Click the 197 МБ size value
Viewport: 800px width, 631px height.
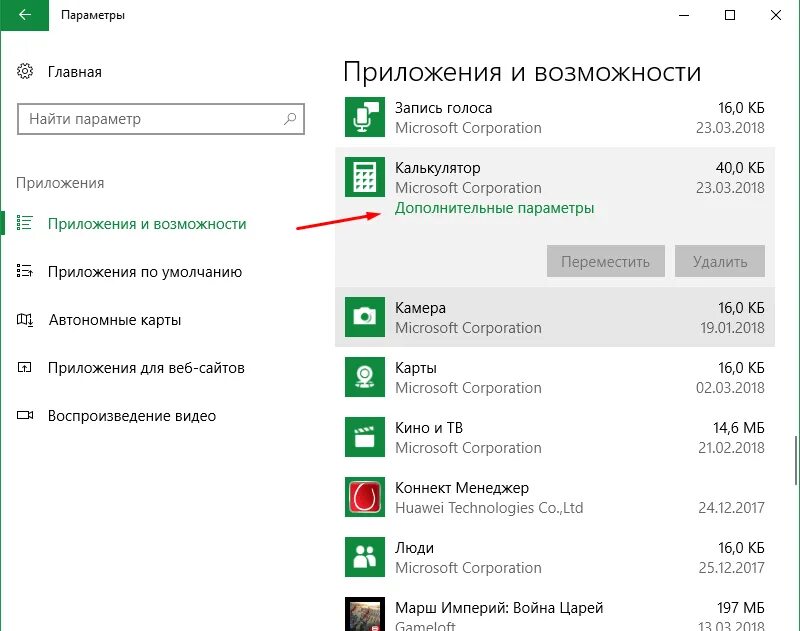point(741,608)
